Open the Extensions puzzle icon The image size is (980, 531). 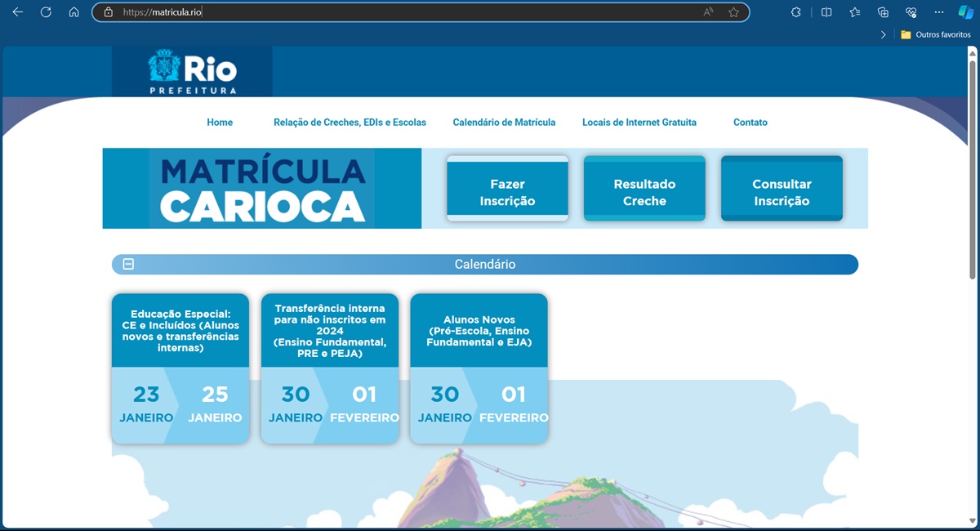pyautogui.click(x=797, y=12)
